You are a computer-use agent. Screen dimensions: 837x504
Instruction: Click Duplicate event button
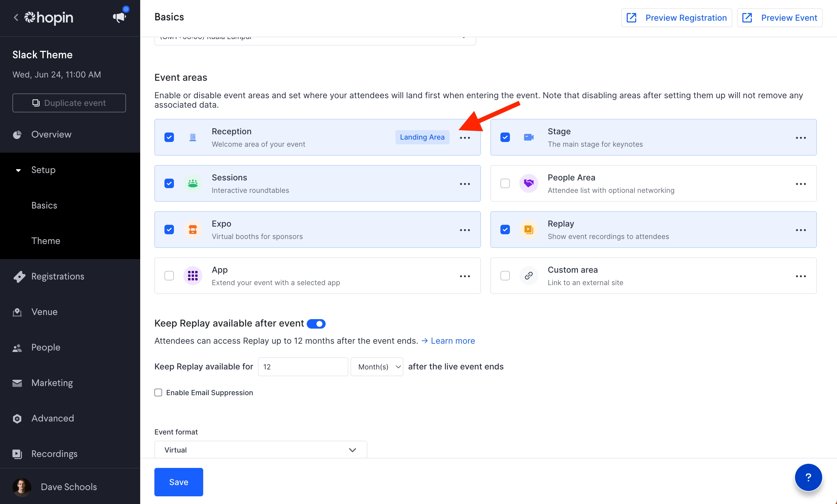click(x=69, y=103)
